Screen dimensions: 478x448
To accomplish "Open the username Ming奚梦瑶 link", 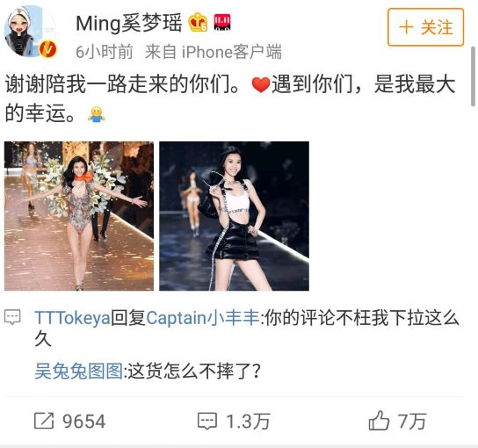I will click(129, 23).
